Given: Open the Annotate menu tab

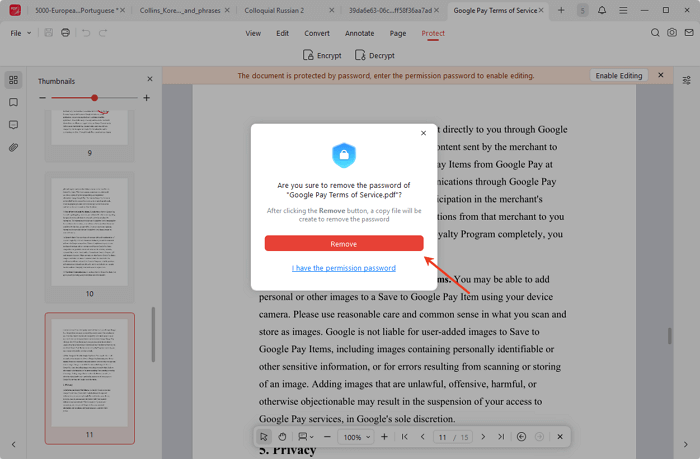Looking at the screenshot, I should [359, 33].
